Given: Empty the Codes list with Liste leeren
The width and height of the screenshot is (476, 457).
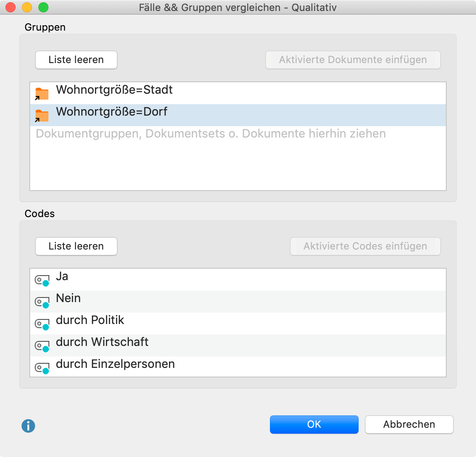Looking at the screenshot, I should [76, 246].
